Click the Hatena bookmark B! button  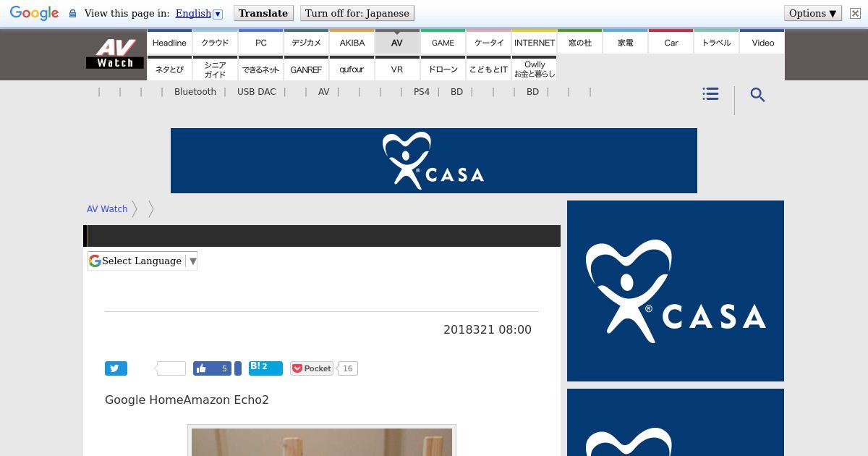click(x=265, y=368)
